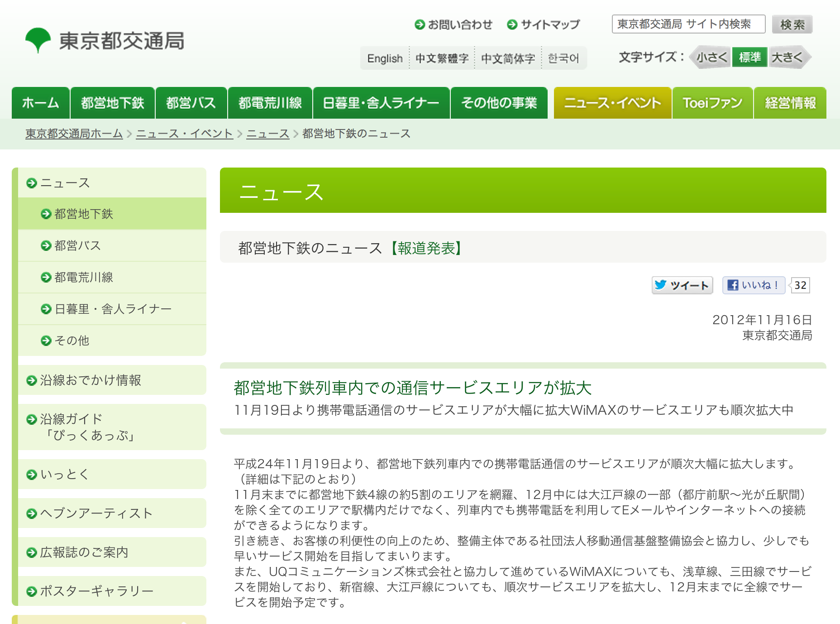The width and height of the screenshot is (840, 624).
Task: Open sidebar link 広報誌のご案内
Action: tap(112, 552)
